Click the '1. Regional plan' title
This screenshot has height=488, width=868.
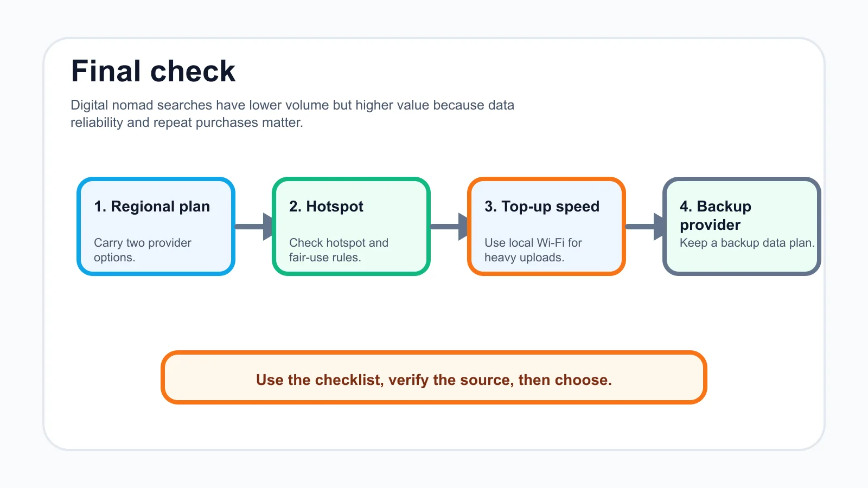click(152, 207)
